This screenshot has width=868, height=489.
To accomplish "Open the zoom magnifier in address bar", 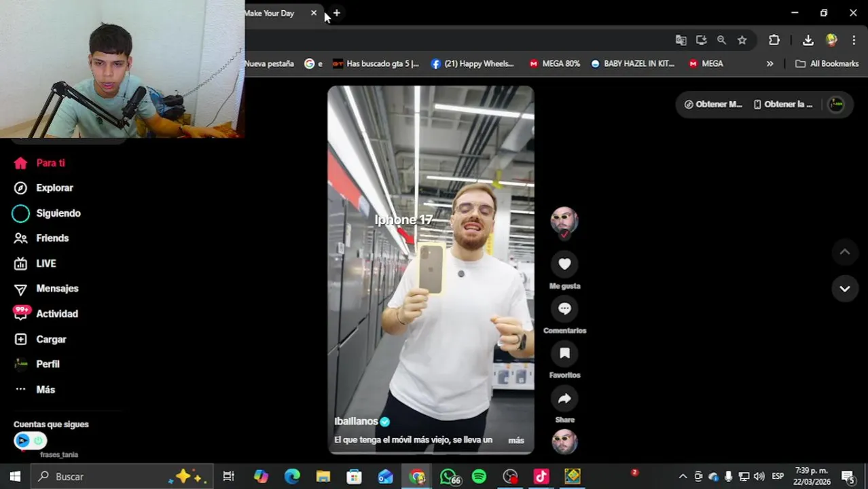I will [x=721, y=40].
